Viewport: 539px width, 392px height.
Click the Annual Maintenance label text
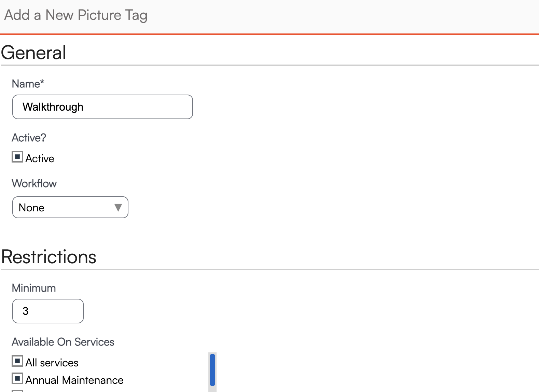pyautogui.click(x=74, y=380)
